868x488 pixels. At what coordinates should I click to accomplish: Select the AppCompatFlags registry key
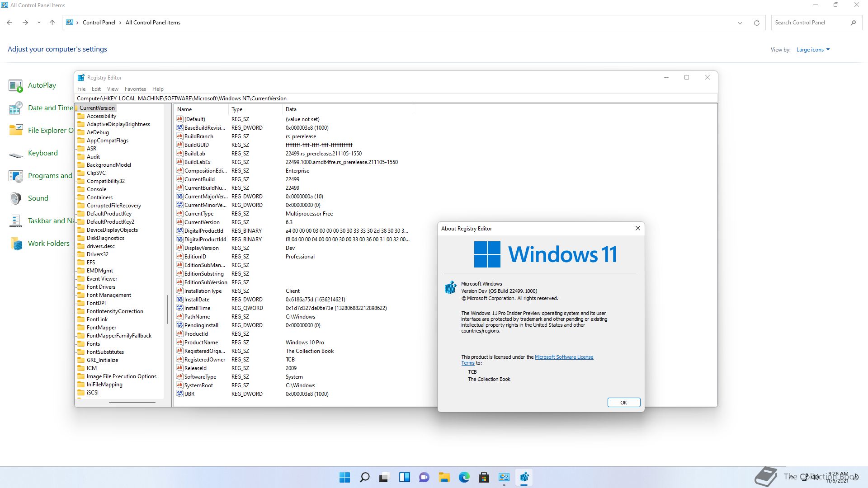point(108,141)
